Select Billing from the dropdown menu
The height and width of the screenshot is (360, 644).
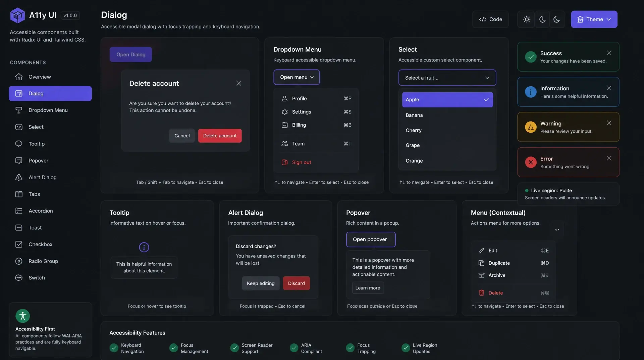(x=316, y=125)
